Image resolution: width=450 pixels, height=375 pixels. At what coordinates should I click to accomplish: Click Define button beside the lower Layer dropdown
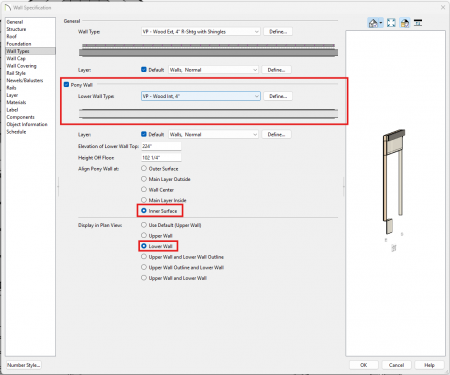click(x=276, y=134)
